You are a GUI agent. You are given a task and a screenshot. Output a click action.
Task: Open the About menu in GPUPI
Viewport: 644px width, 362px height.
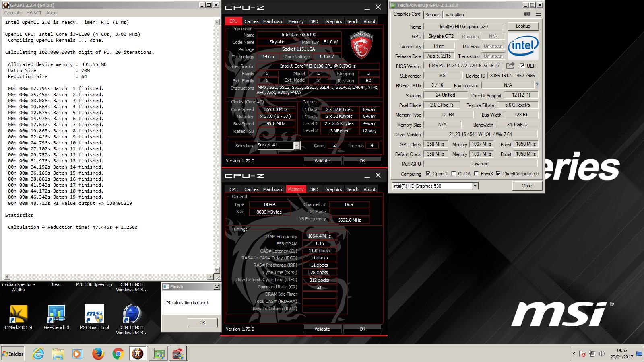point(52,13)
